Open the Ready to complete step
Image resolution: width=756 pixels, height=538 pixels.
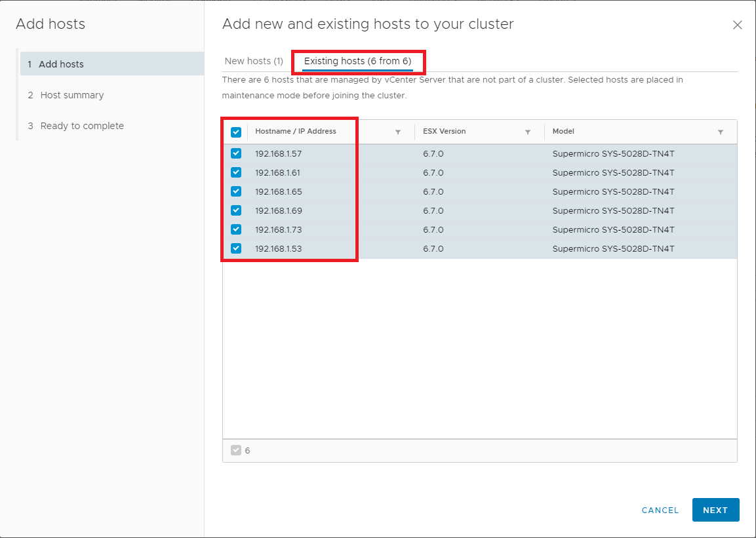point(81,126)
